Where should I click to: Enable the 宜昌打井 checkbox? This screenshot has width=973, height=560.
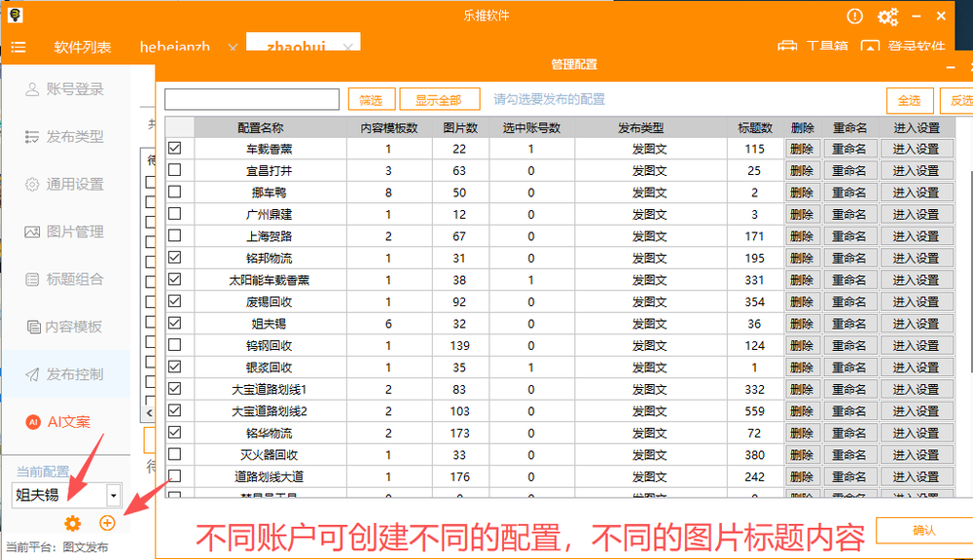pyautogui.click(x=175, y=169)
